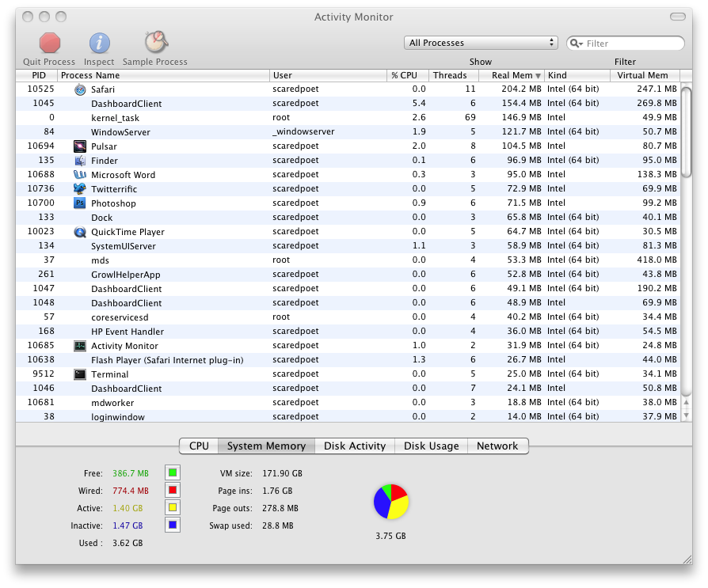
Task: Open the Network tab
Action: [497, 446]
